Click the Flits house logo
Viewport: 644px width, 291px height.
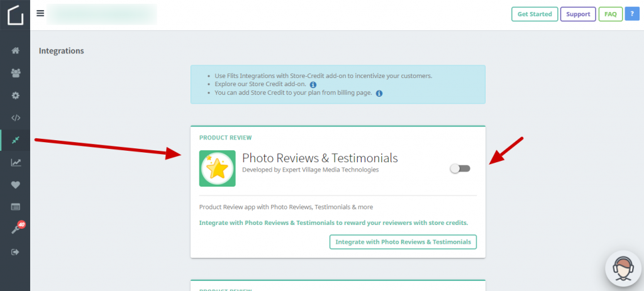coord(15,15)
